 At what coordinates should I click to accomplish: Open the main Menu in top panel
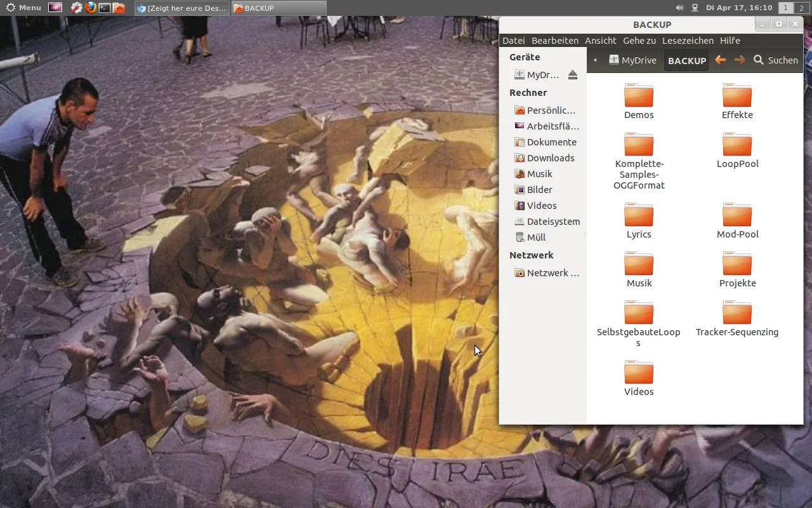(x=23, y=8)
